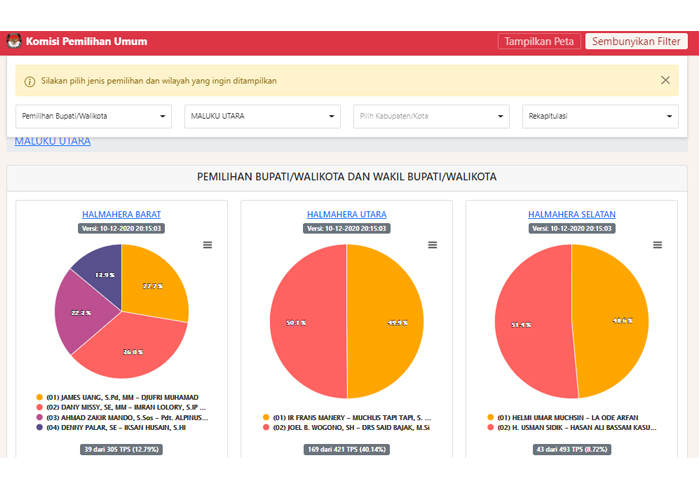Open HALMAHERA BARAT link
The image size is (700, 500).
pos(121,214)
